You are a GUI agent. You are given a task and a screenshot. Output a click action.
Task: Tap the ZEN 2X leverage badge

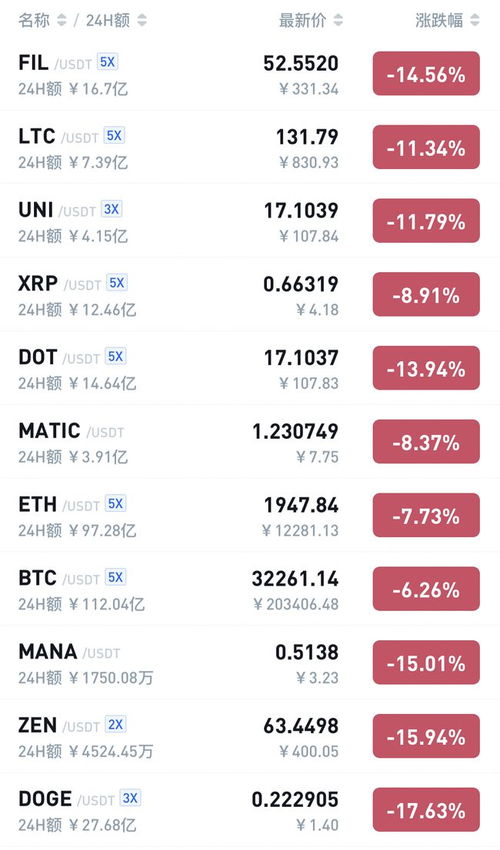(x=116, y=725)
